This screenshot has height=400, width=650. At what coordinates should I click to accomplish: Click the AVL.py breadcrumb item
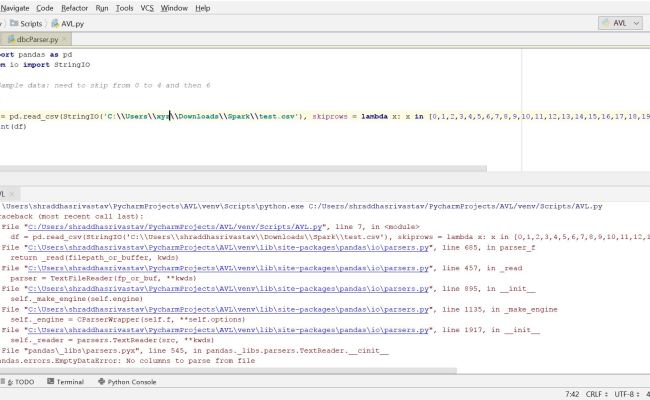(x=68, y=24)
